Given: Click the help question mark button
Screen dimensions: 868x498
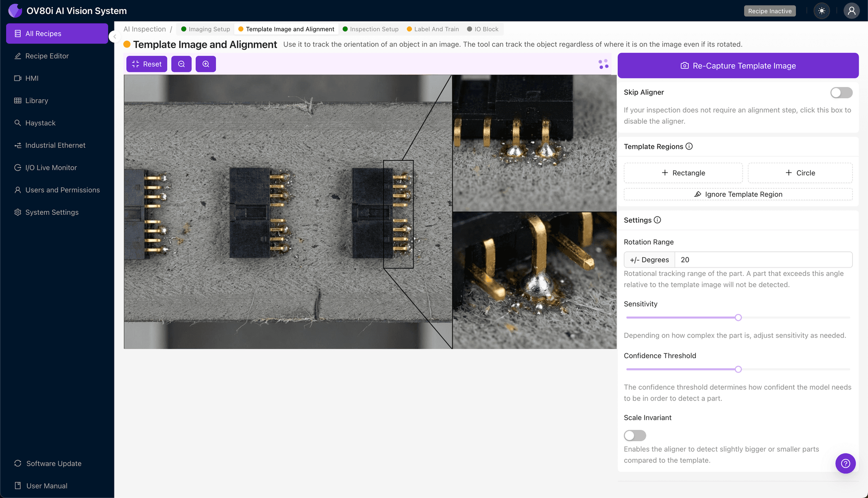Looking at the screenshot, I should click(x=845, y=463).
